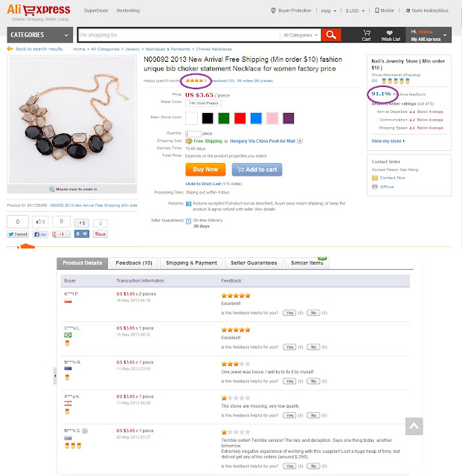This screenshot has width=462, height=476.
Task: Click the Facebook Like button
Action: click(x=40, y=234)
